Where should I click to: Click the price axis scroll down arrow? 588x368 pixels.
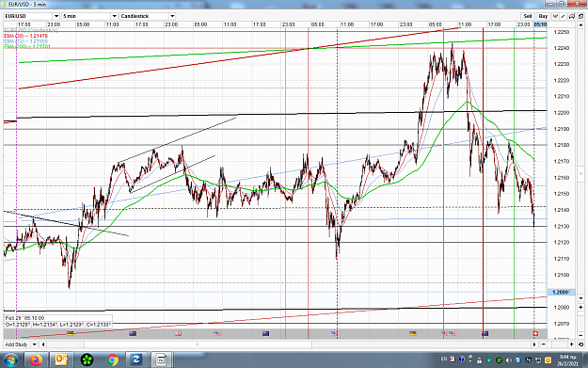point(580,298)
